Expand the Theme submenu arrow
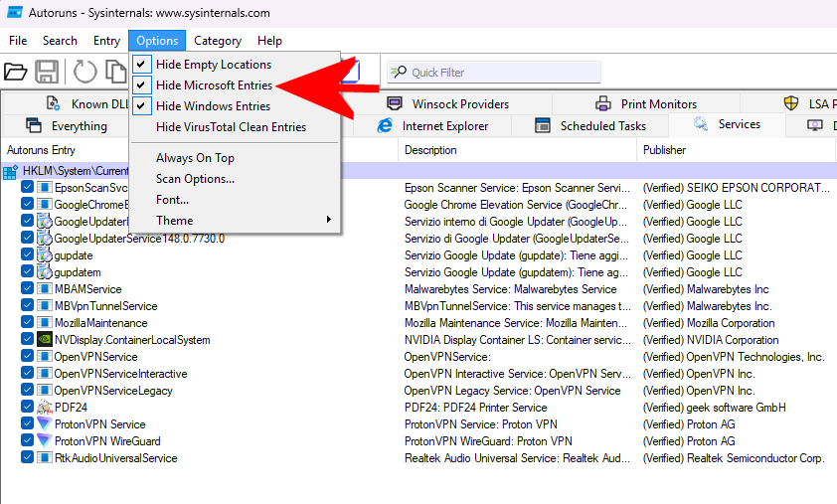The height and width of the screenshot is (504, 837). [328, 220]
